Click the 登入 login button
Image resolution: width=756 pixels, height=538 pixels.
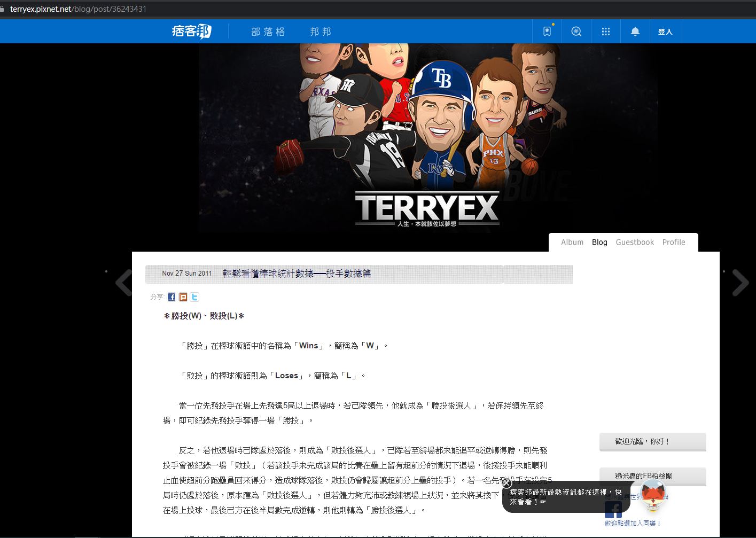tap(665, 32)
